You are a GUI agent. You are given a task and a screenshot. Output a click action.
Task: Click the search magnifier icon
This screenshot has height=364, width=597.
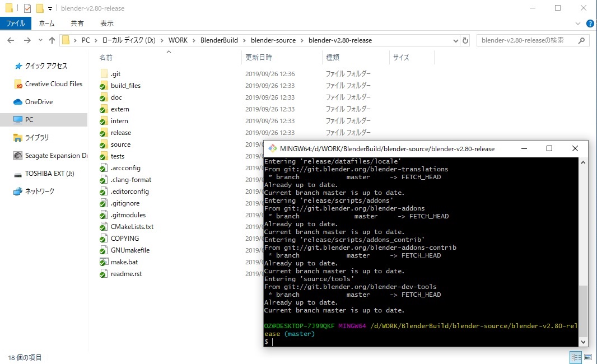[581, 40]
